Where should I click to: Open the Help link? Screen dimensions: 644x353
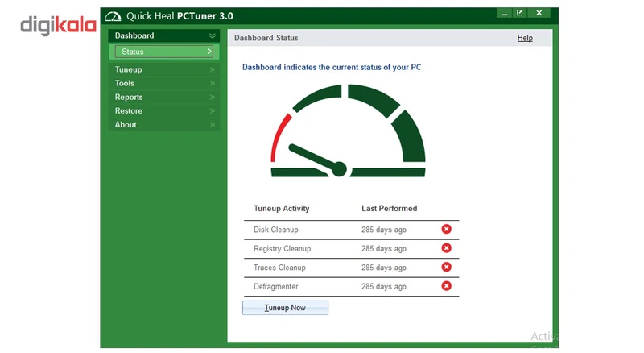point(525,38)
